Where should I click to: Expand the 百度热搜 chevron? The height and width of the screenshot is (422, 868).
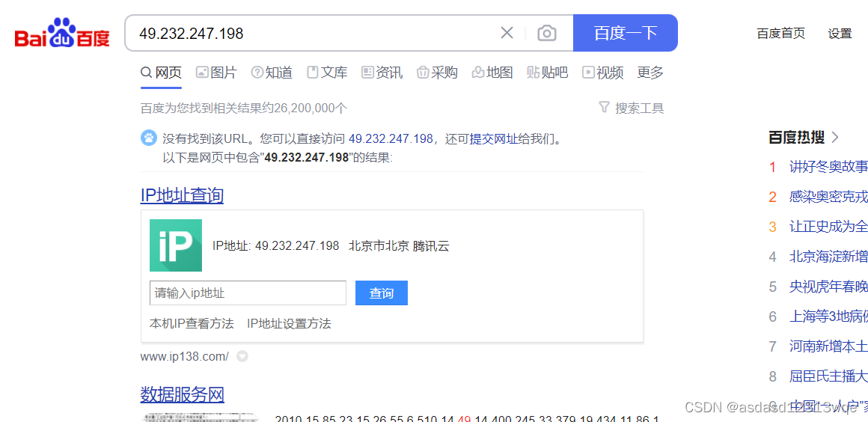[x=835, y=137]
